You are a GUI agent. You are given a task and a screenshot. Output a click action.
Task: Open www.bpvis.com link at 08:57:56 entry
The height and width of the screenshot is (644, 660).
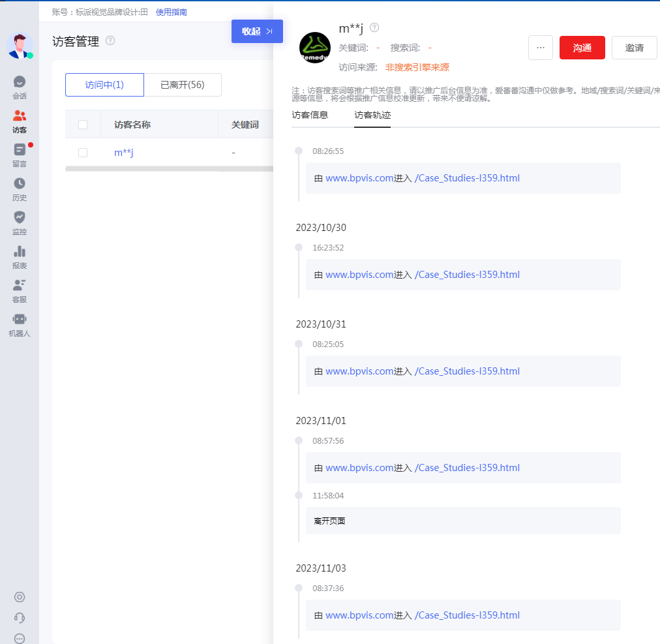click(359, 468)
